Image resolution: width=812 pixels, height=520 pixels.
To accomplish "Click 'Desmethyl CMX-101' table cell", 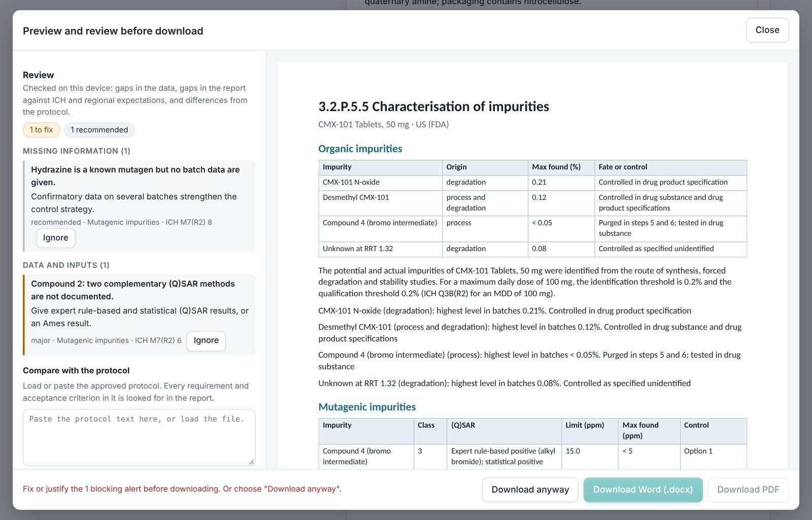I will coord(380,203).
